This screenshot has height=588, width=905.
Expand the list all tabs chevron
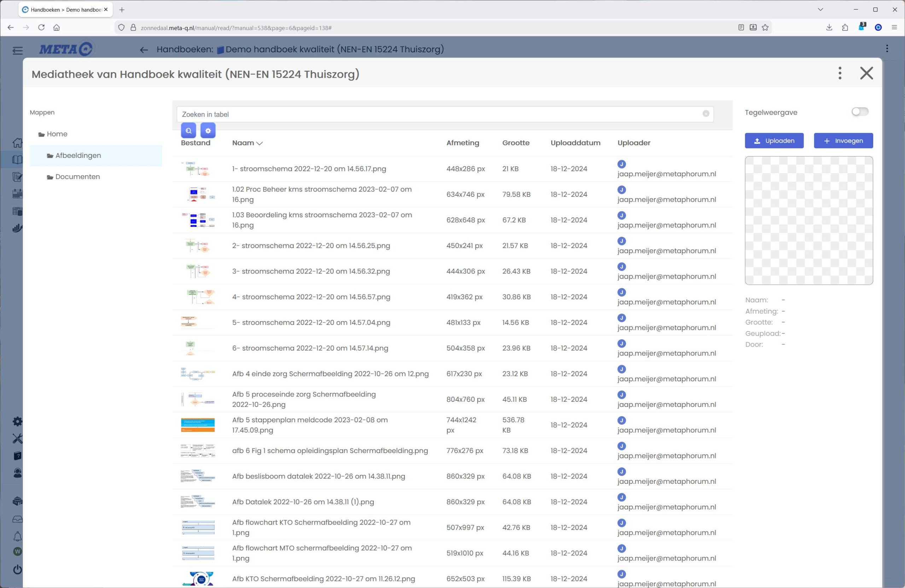(820, 10)
